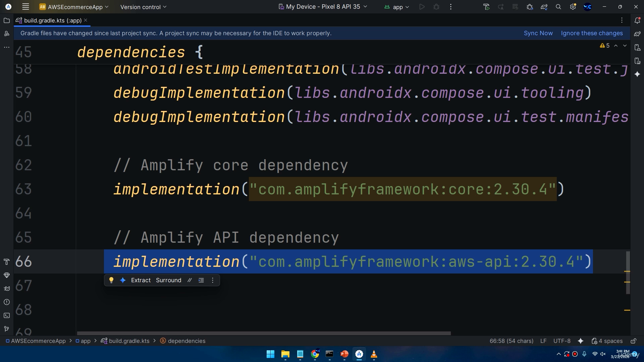Open the app run configuration dropdown
Viewport: 644px width, 362px height.
397,7
